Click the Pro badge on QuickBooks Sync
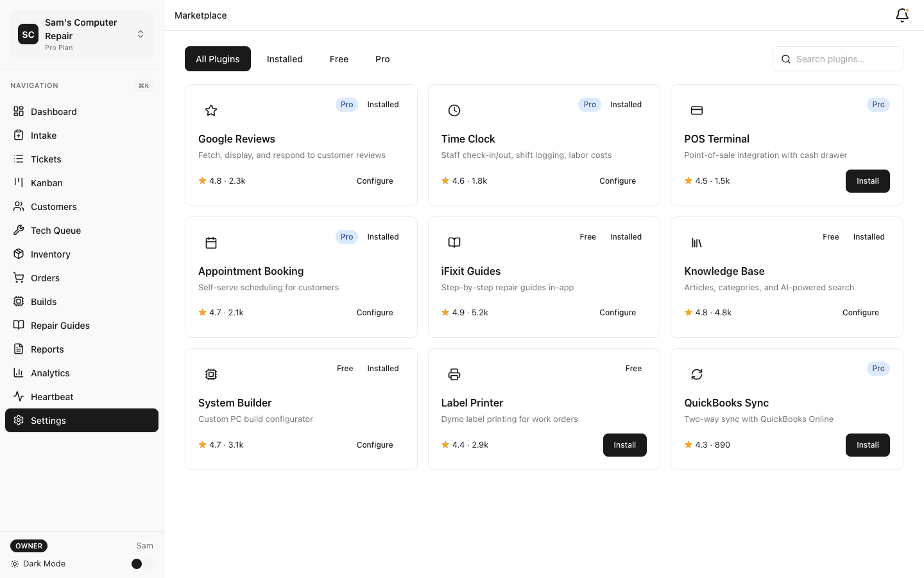The height and width of the screenshot is (578, 924). pos(878,369)
